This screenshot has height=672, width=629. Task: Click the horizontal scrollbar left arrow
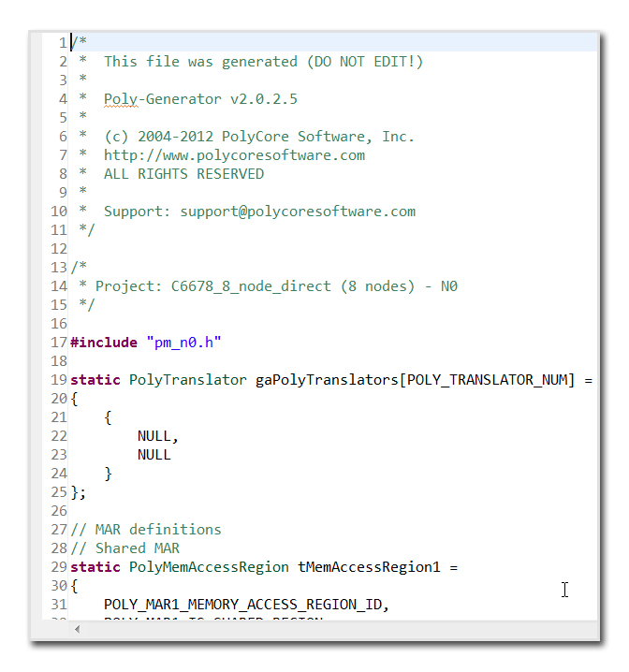click(x=77, y=629)
